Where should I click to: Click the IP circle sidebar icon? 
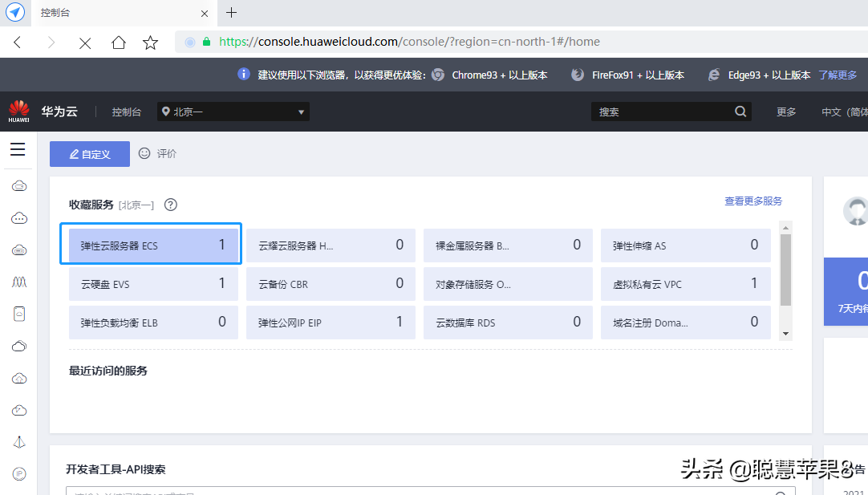click(19, 474)
